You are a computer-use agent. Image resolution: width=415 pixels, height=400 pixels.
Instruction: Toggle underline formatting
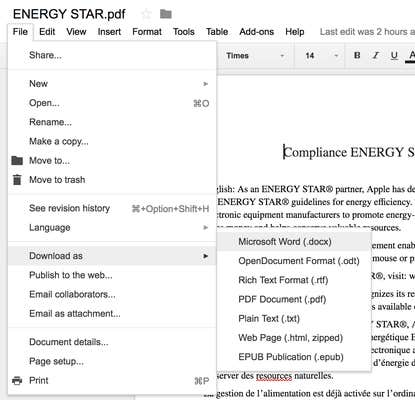pyautogui.click(x=394, y=55)
